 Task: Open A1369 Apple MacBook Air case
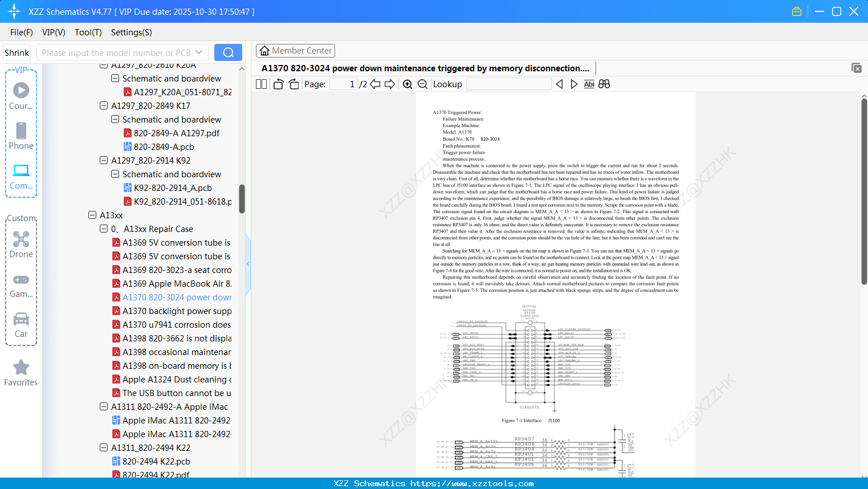pos(172,283)
